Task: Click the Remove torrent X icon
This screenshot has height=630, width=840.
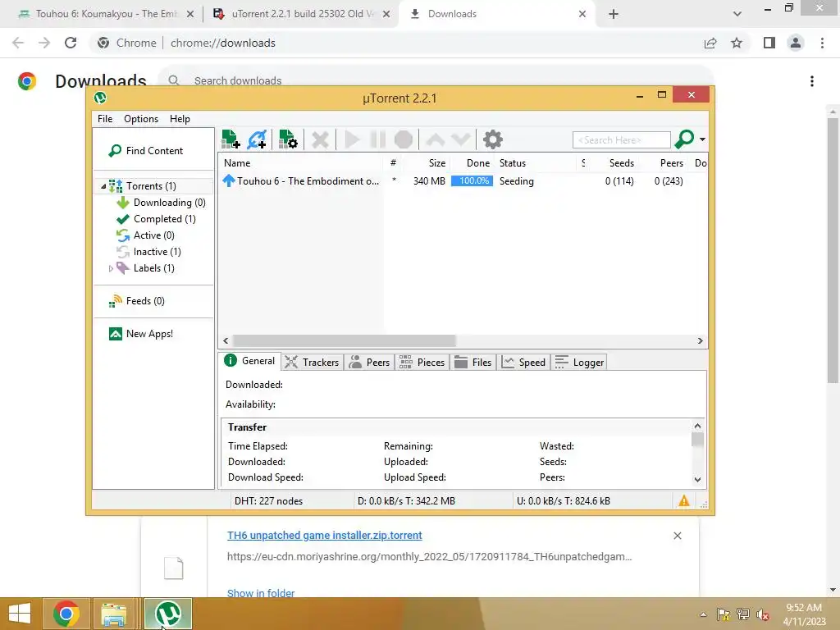Action: (320, 139)
